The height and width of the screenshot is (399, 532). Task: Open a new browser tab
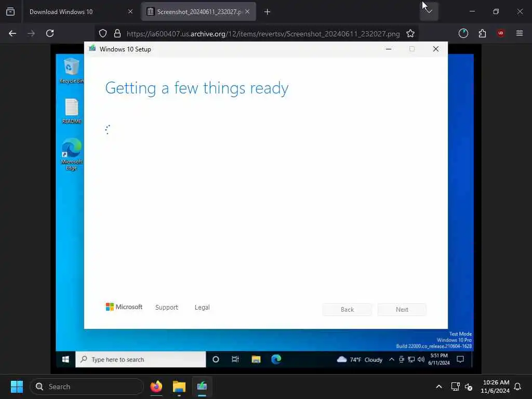(x=267, y=12)
